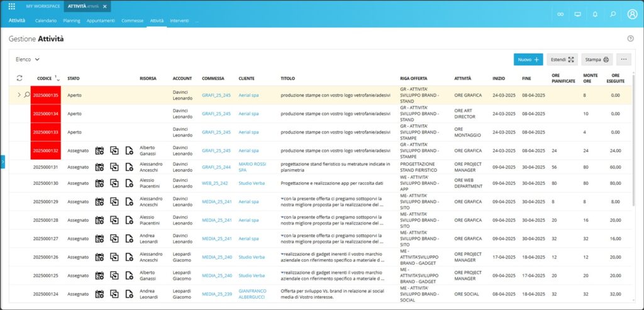Switch to the Planning menu
Screen dimensions: 644x310
[x=71, y=21]
